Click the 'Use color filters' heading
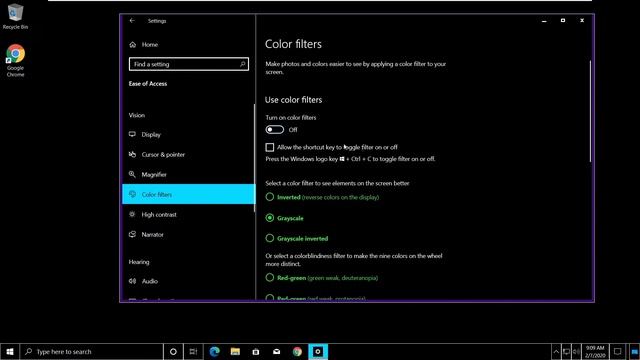The image size is (640, 360). click(293, 100)
